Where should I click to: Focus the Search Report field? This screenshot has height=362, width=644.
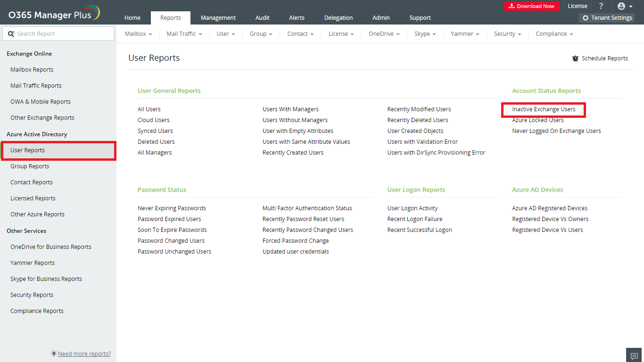coord(58,34)
